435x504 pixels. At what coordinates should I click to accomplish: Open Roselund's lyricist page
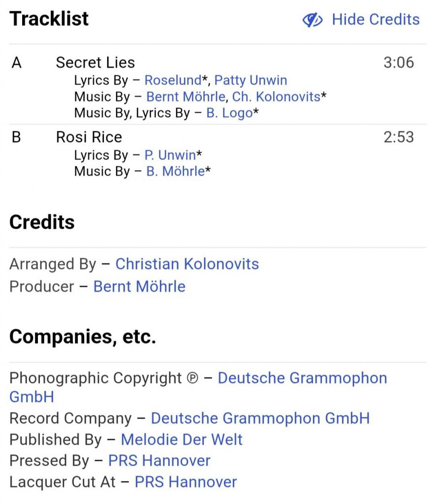point(173,80)
